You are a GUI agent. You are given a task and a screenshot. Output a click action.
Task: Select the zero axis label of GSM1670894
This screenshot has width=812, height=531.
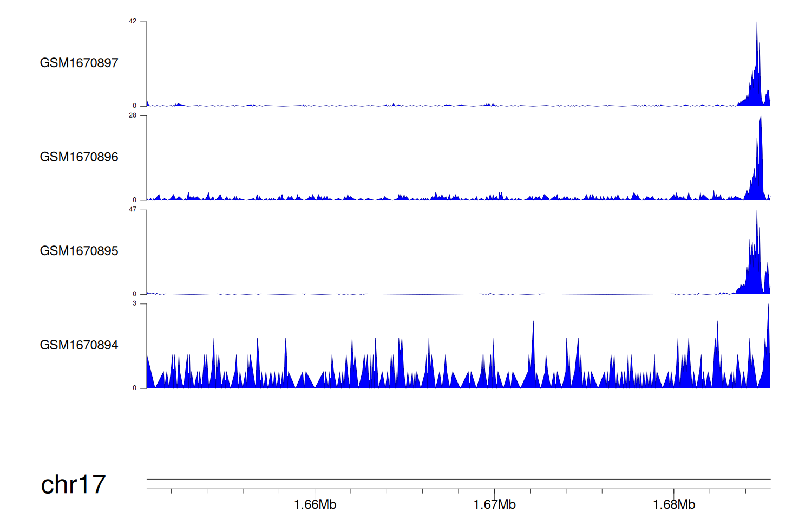(135, 388)
